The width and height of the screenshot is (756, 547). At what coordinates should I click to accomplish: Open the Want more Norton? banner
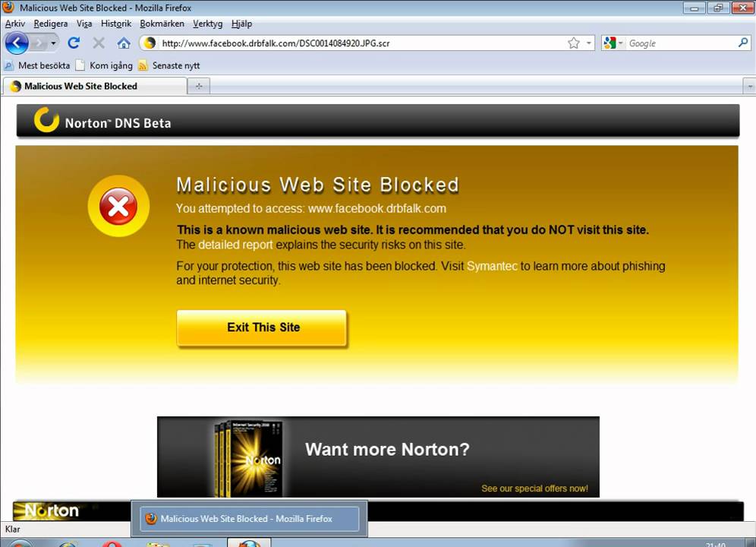click(378, 457)
